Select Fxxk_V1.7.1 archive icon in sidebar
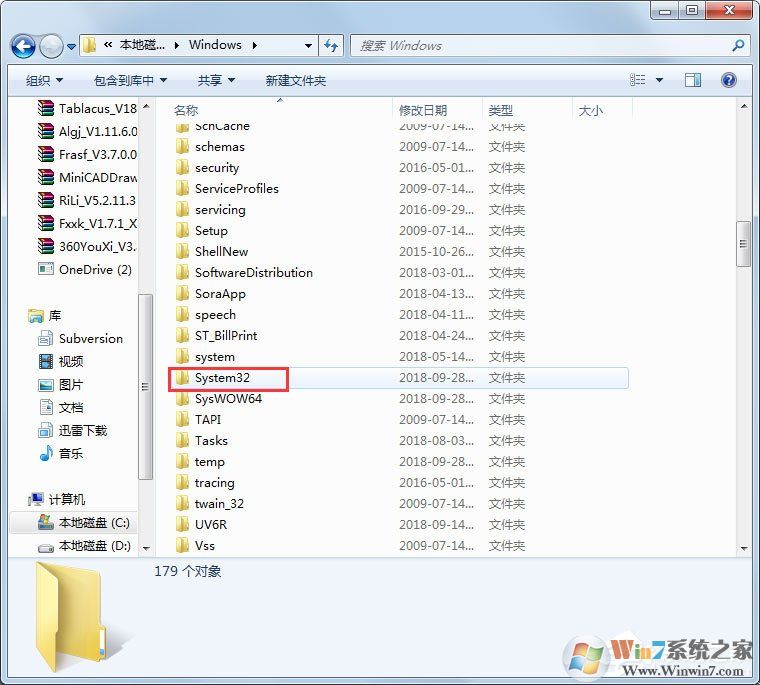 click(x=46, y=223)
